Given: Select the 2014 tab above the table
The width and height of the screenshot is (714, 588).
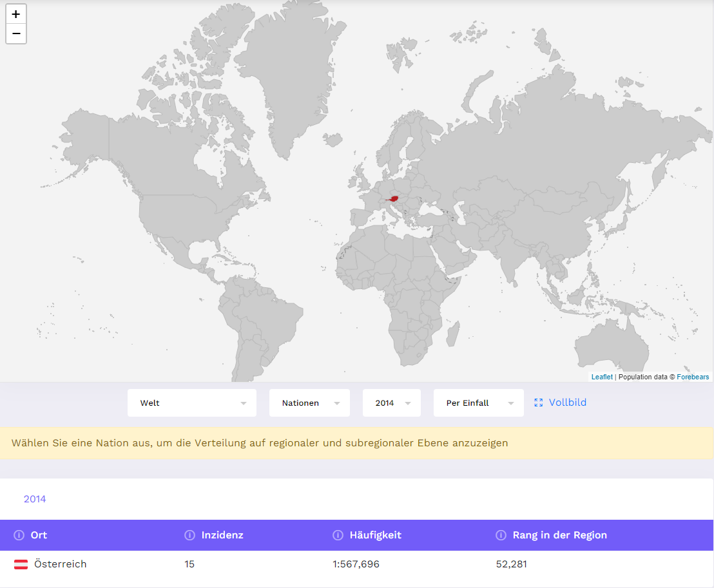Looking at the screenshot, I should (x=35, y=499).
